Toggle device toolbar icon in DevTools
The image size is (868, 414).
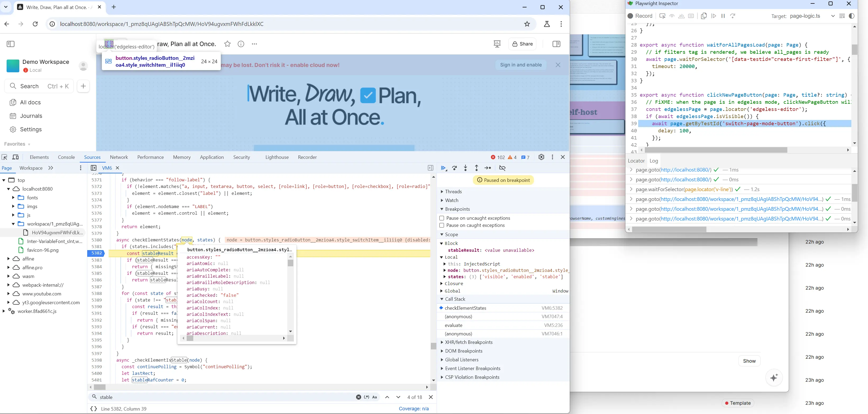point(16,157)
